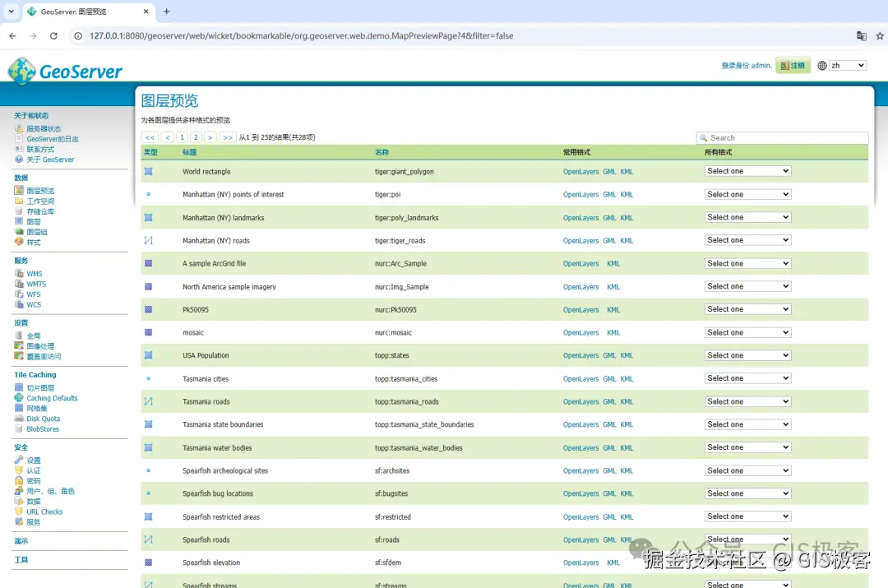Open the format dropdown for USA Population
The width and height of the screenshot is (888, 588).
747,355
